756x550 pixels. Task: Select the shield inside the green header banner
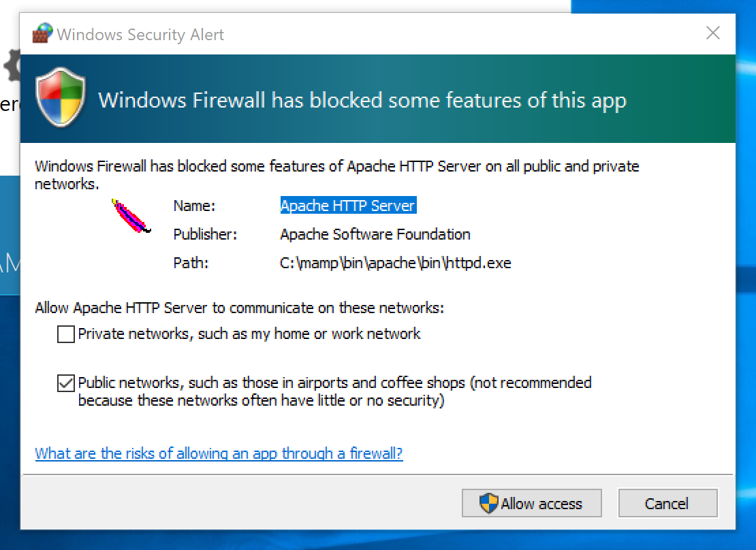[60, 95]
